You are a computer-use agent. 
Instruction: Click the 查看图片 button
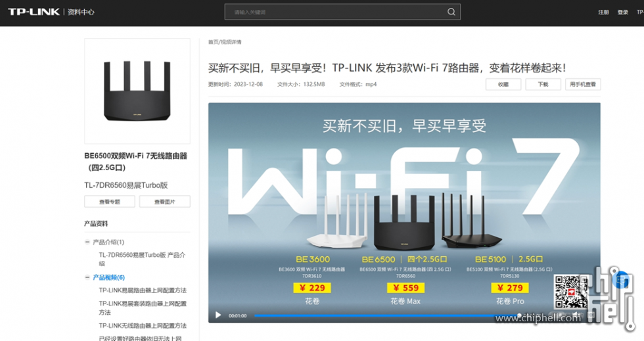point(165,201)
